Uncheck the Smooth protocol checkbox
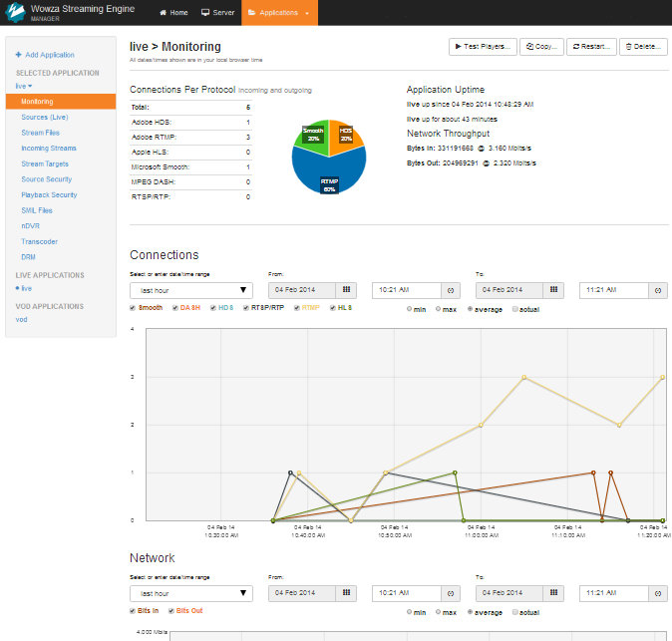 tap(133, 308)
